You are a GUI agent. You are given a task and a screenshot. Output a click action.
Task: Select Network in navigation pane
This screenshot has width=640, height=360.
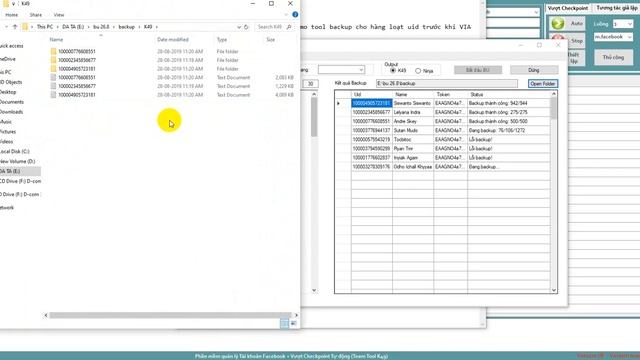tap(7, 208)
